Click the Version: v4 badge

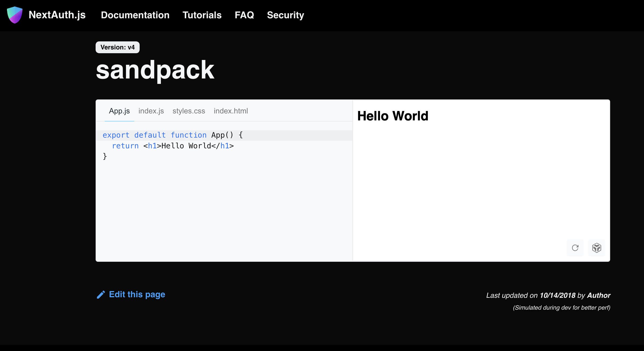click(117, 47)
